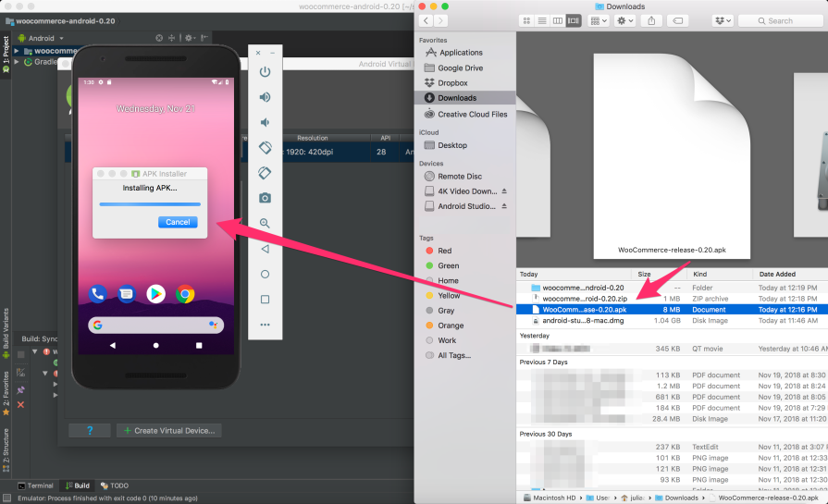Open All Tags in Finder sidebar

tap(454, 355)
